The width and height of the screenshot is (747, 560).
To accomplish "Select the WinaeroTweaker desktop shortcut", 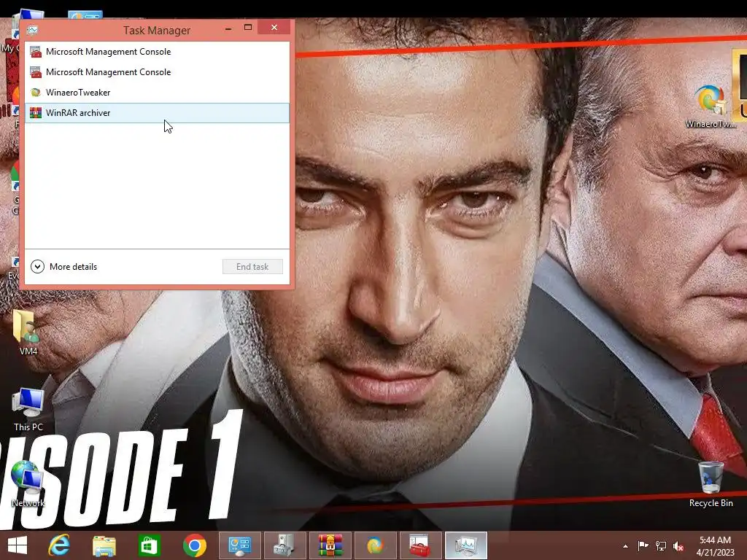I will 711,106.
